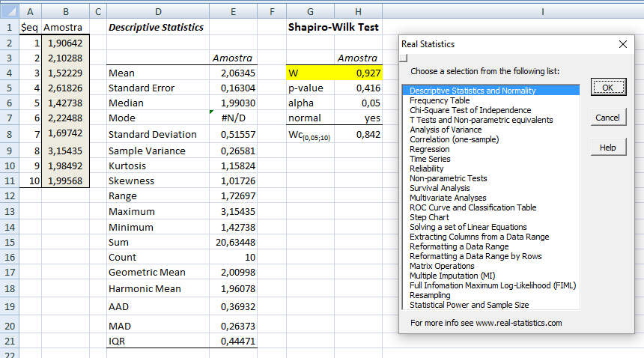
Task: Choose Matrix Operations from list
Action: 490,267
